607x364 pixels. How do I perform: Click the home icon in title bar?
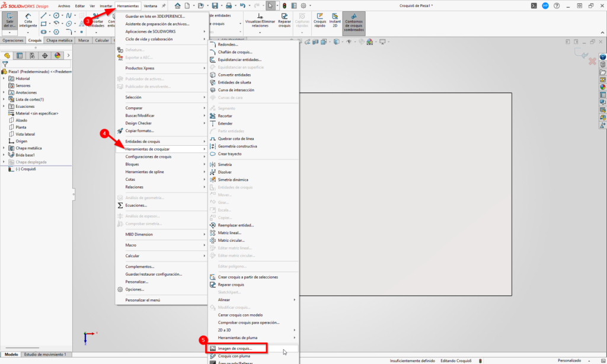(177, 6)
